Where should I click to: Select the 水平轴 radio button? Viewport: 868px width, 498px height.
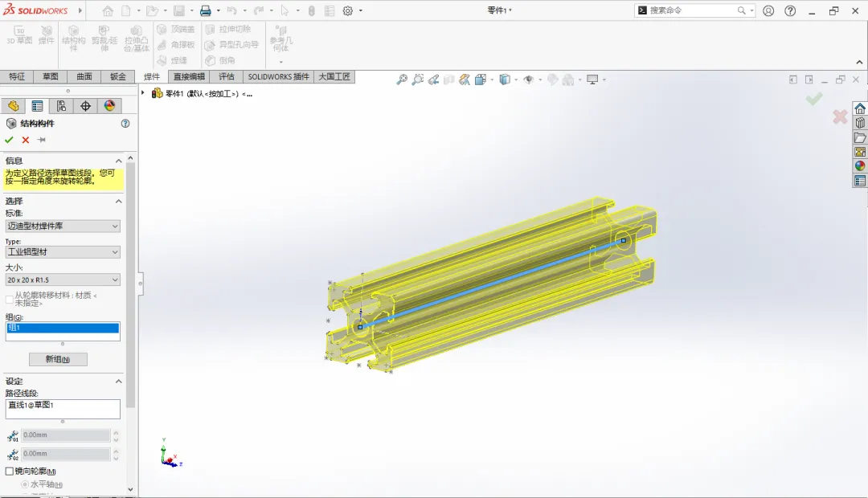[25, 484]
